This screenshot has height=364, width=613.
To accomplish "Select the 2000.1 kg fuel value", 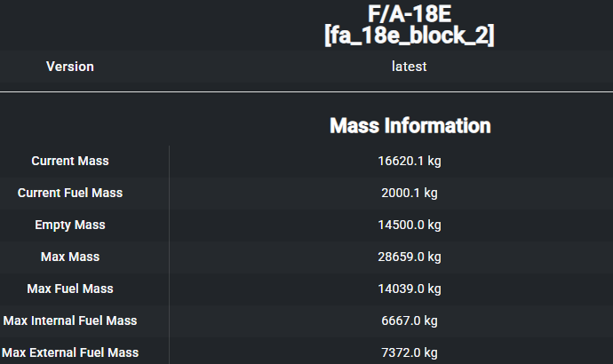I will coord(410,193).
